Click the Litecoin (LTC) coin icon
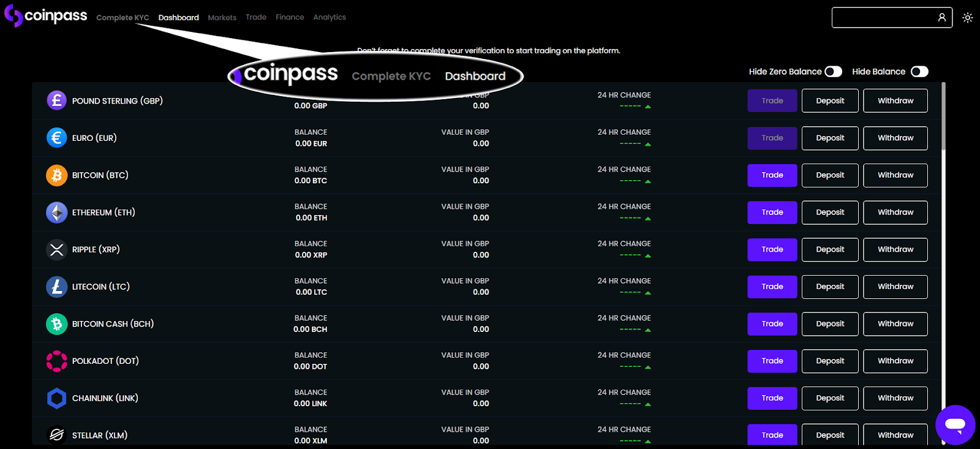 point(56,287)
